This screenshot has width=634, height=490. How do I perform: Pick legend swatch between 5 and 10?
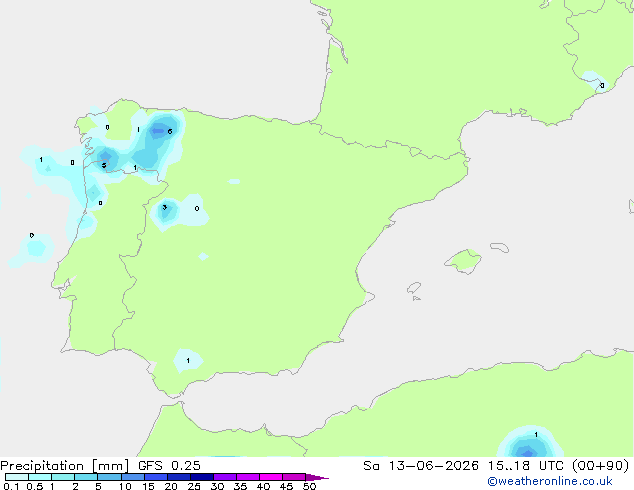(x=109, y=477)
